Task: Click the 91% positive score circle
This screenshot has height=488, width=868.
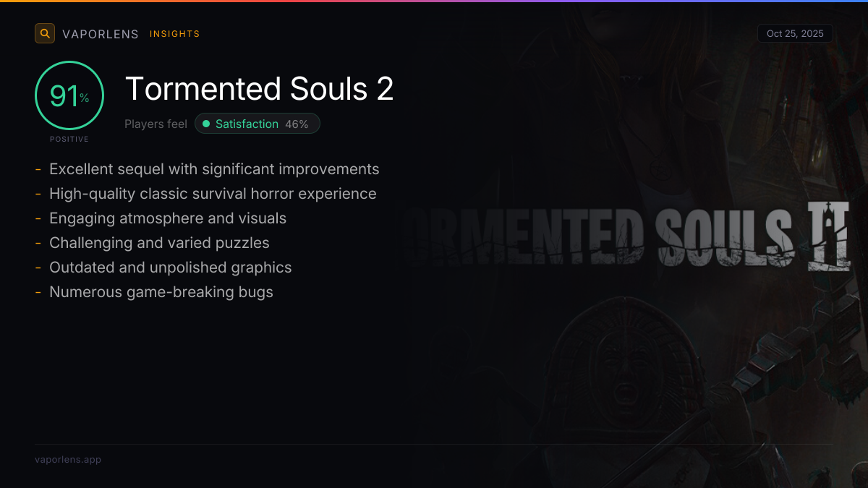Action: pos(69,96)
